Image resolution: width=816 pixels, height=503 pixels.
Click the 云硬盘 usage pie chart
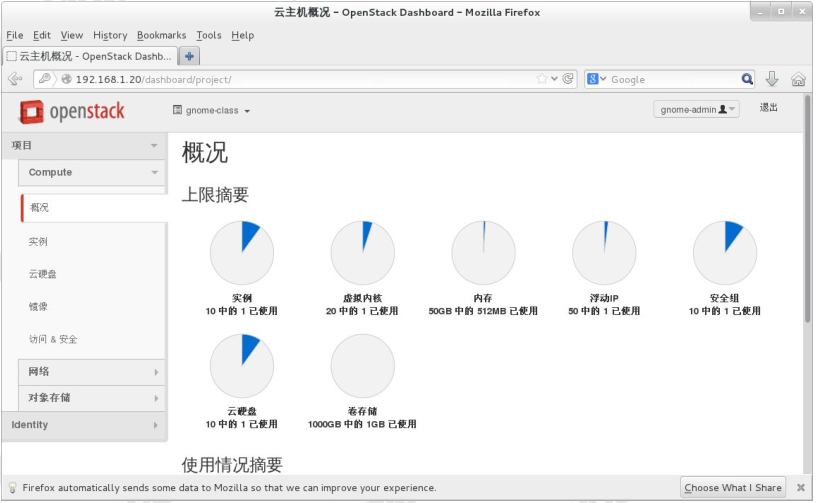point(242,366)
